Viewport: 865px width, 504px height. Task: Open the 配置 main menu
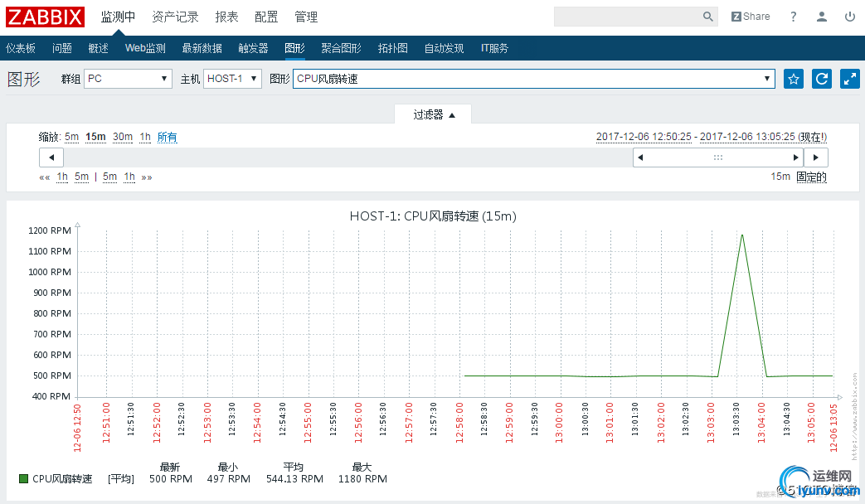(x=266, y=17)
